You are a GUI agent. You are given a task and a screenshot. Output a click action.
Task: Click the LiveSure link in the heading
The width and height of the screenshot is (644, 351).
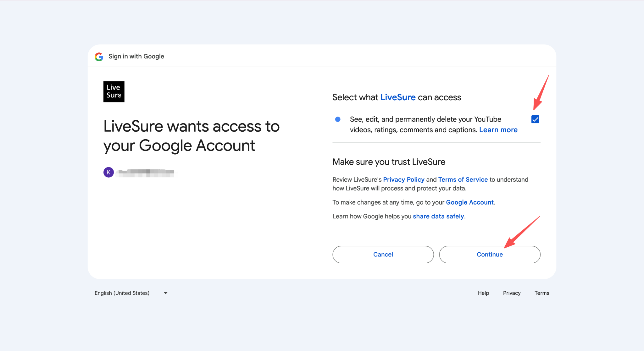(398, 97)
